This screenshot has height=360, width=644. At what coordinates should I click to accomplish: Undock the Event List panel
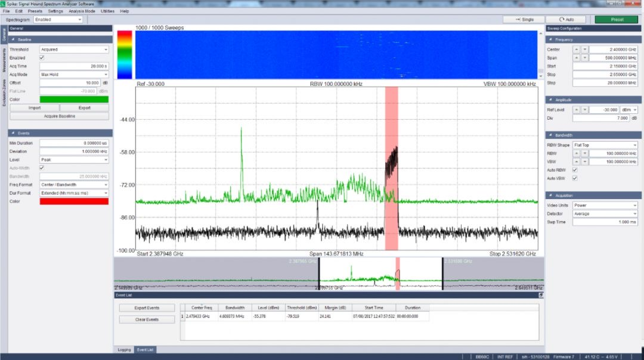click(x=541, y=295)
